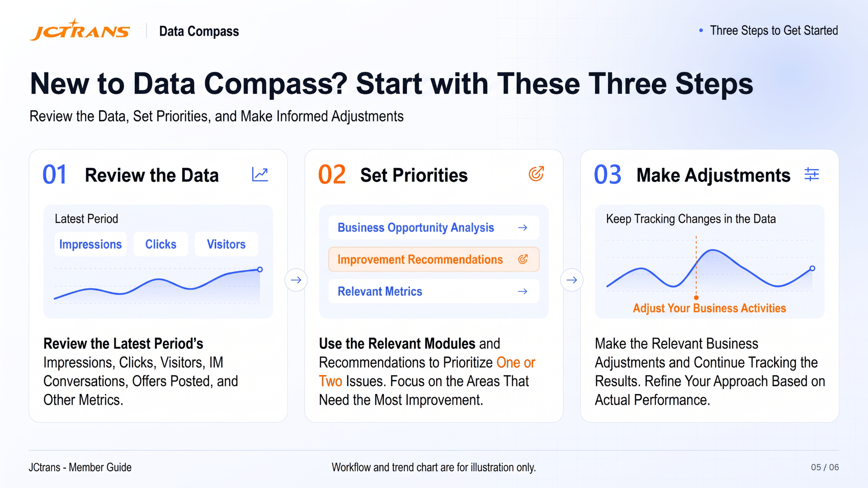Open Relevant Metrics

(434, 291)
